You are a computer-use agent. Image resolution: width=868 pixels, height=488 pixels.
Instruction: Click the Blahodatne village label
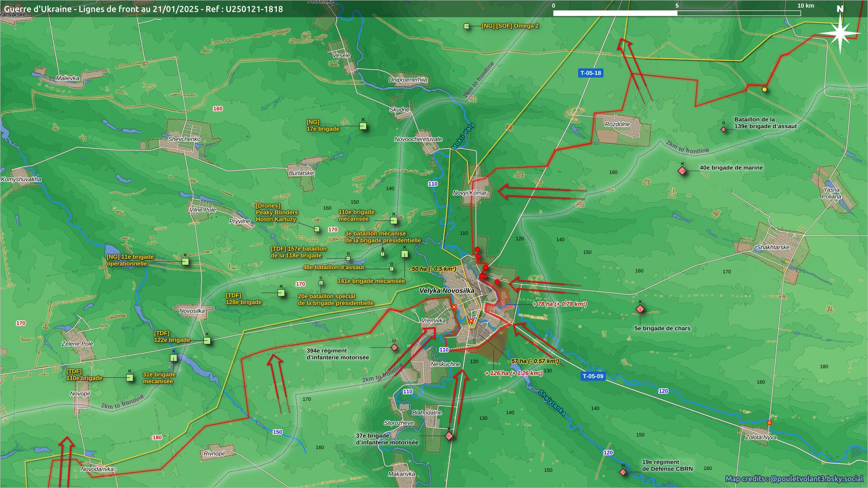pyautogui.click(x=427, y=413)
